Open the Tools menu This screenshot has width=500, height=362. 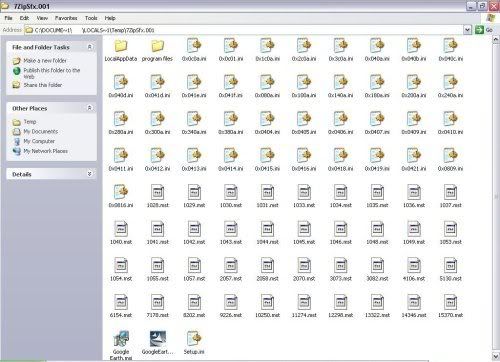(91, 18)
